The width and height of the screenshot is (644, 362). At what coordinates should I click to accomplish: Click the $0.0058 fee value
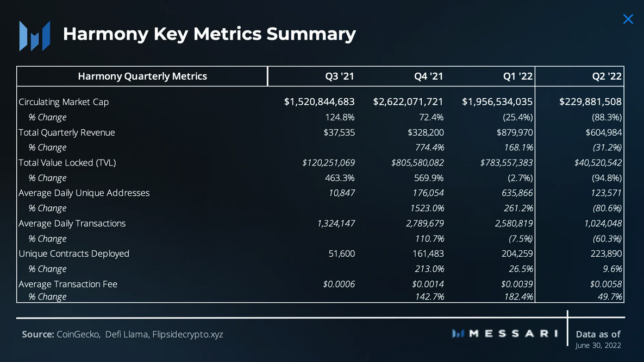tap(606, 284)
